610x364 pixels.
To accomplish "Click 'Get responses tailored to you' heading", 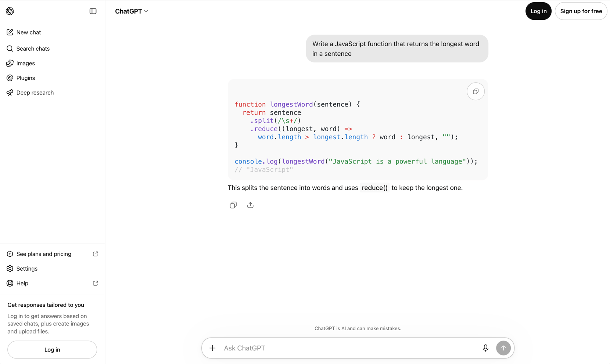I will [46, 305].
